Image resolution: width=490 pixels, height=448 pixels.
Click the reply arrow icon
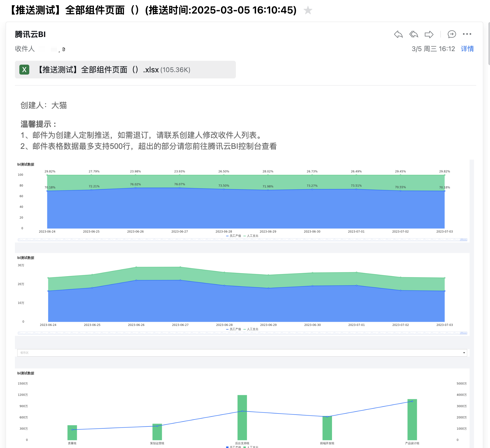[398, 34]
